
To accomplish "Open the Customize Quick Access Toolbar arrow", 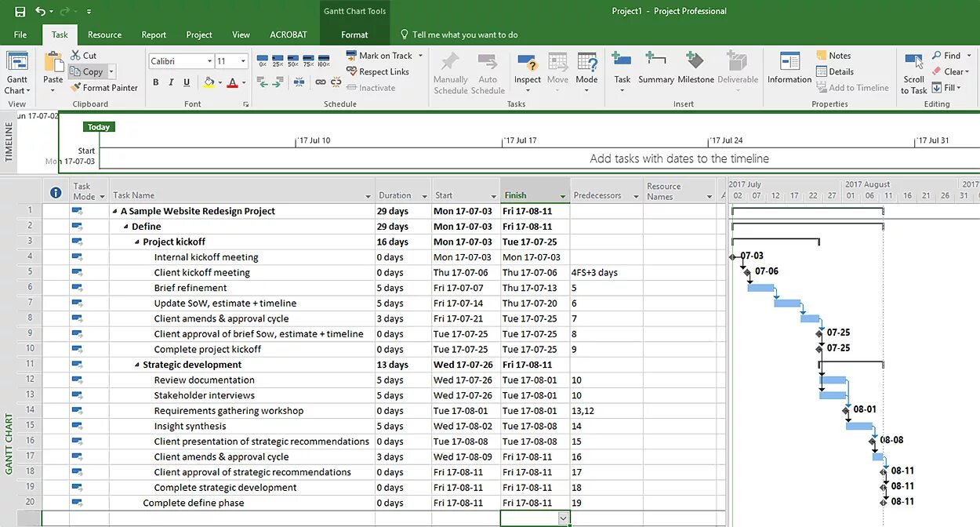I will click(89, 12).
